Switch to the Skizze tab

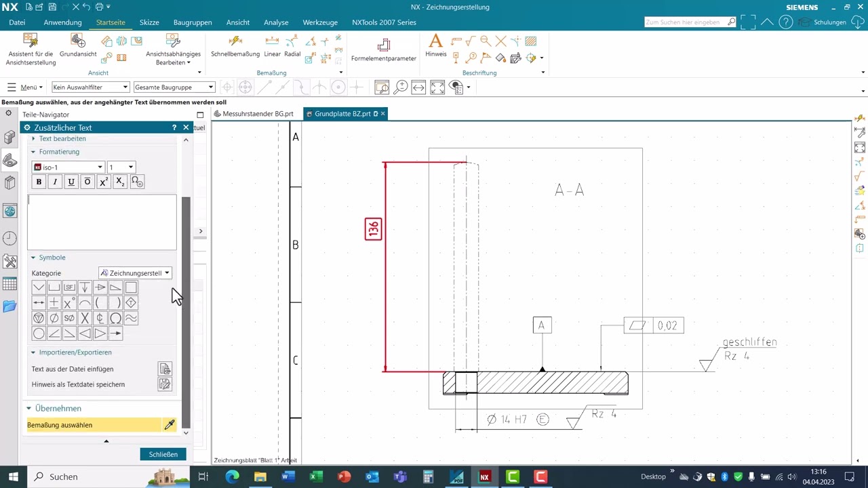(149, 22)
